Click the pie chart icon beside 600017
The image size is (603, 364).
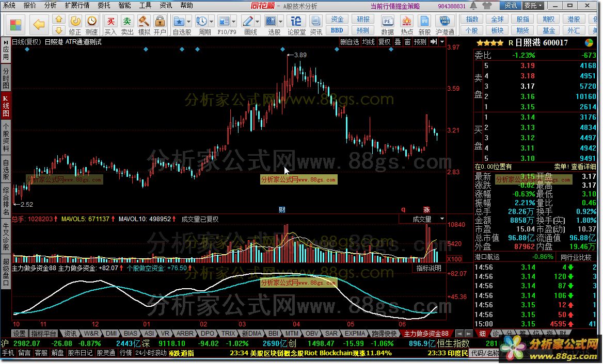(x=589, y=43)
